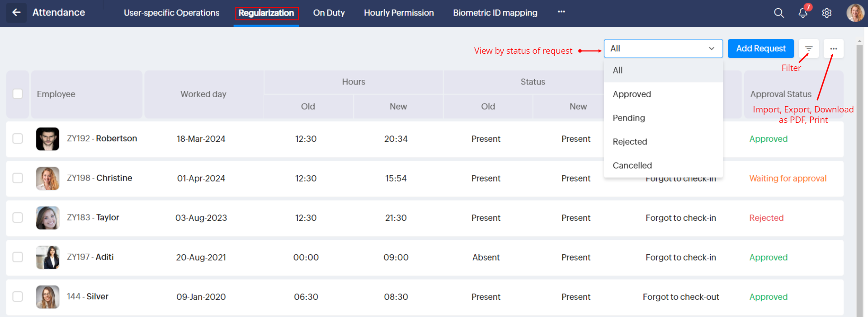Show more tabs via navigation ellipsis
This screenshot has width=868, height=317.
point(561,12)
